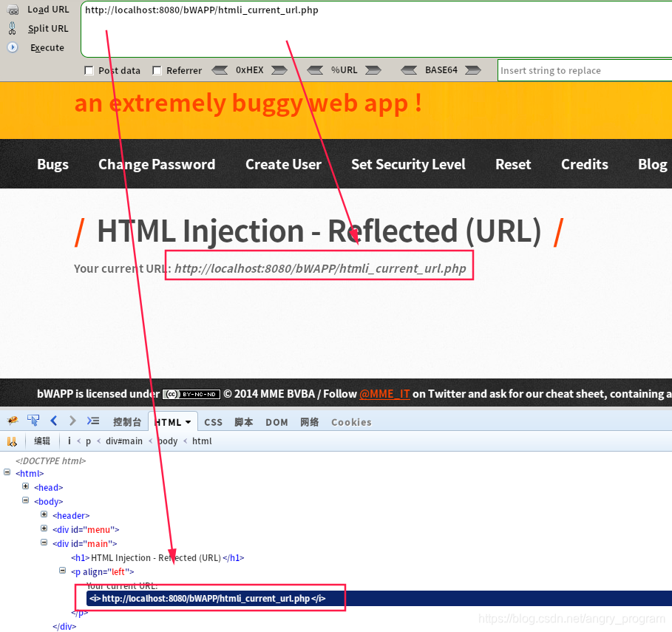
Task: Click the right arrow after 0xHEX
Action: tap(279, 69)
